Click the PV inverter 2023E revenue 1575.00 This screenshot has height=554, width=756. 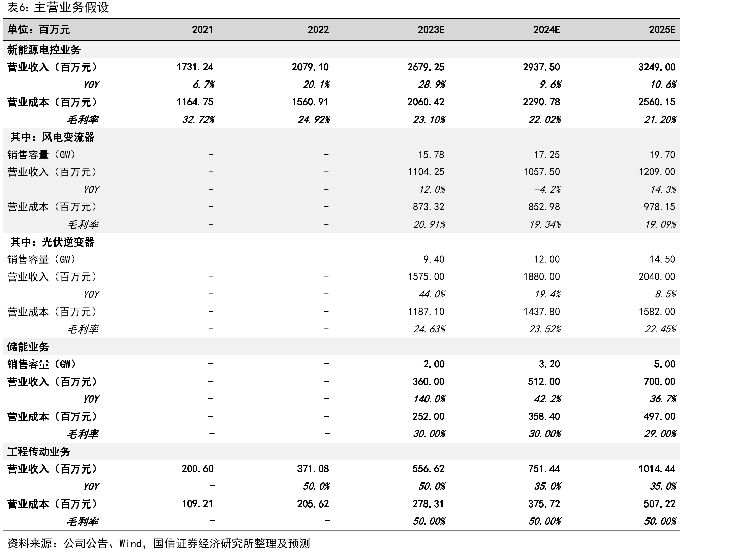coord(426,276)
